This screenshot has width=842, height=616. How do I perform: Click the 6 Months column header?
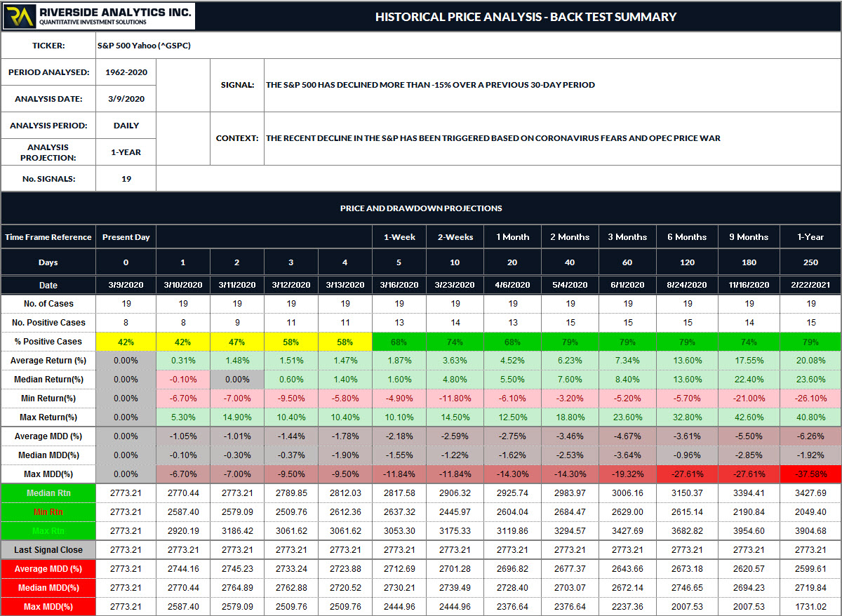coord(687,237)
